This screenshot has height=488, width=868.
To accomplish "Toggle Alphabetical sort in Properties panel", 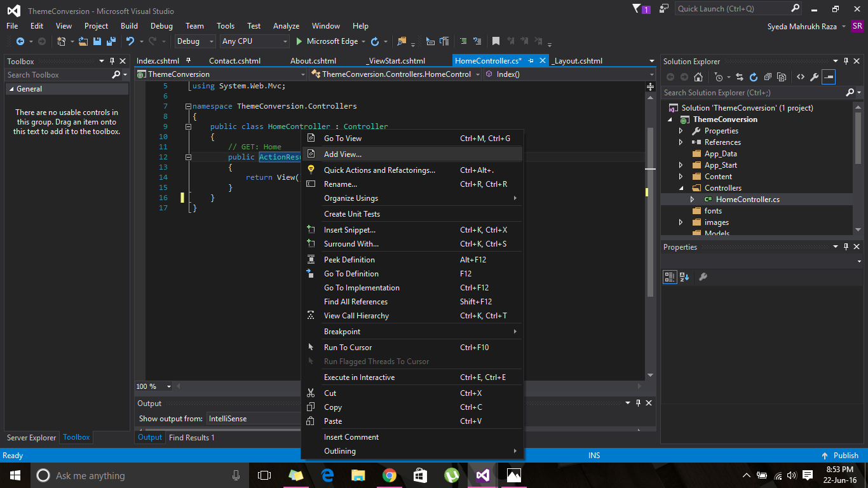I will point(684,276).
